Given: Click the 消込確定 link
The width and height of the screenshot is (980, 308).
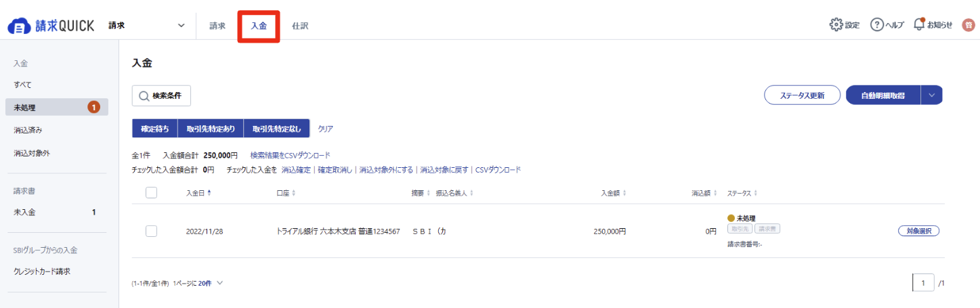Looking at the screenshot, I should [296, 169].
